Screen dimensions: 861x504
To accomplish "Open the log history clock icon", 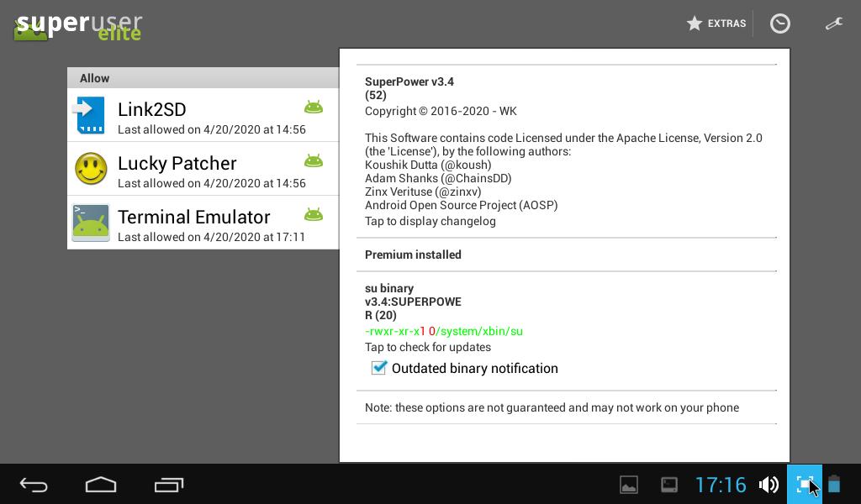I will point(779,24).
